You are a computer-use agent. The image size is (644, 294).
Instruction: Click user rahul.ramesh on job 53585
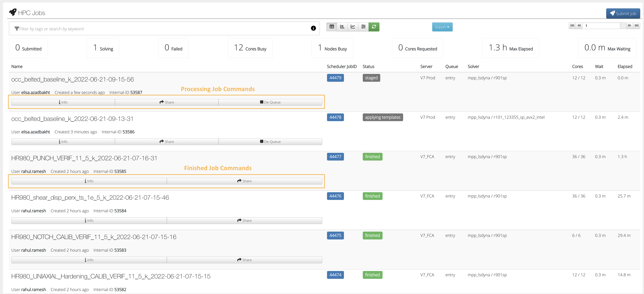click(x=33, y=171)
